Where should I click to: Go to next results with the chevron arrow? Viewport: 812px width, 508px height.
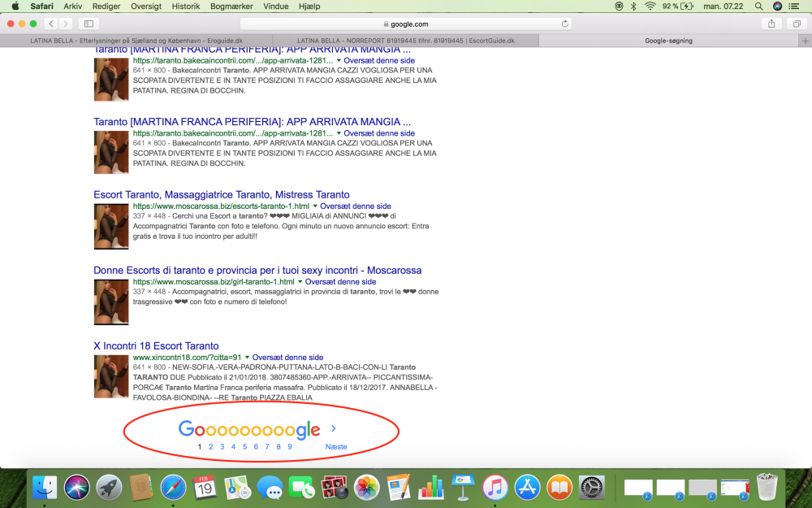[334, 428]
